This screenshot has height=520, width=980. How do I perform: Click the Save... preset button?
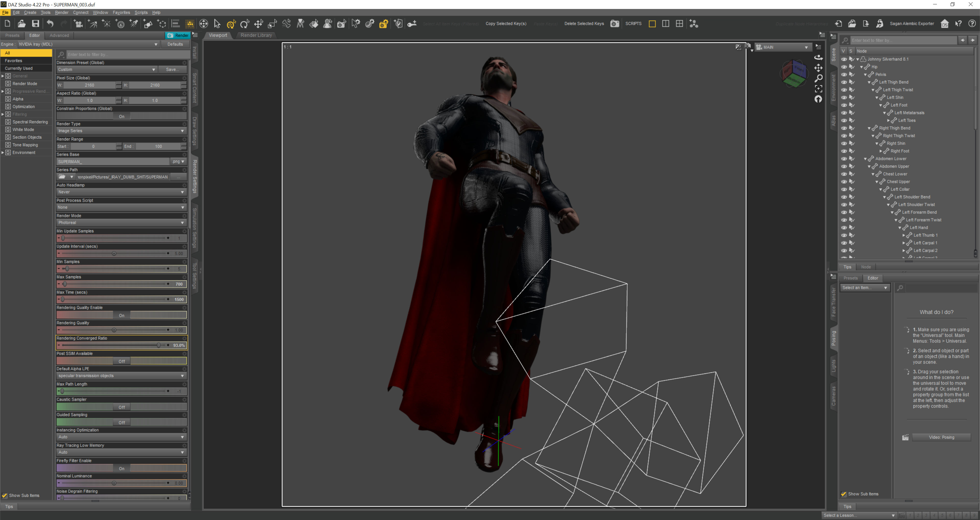pos(172,70)
